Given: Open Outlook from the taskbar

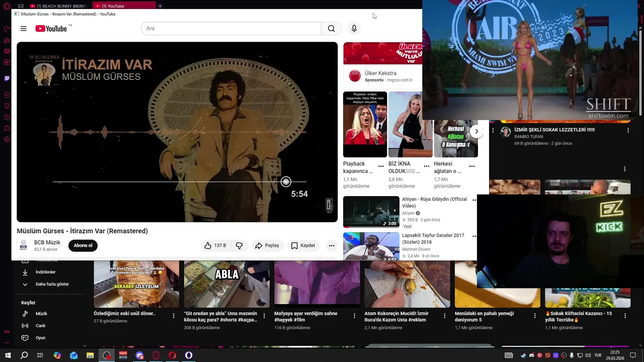Looking at the screenshot, I should click(x=73, y=355).
